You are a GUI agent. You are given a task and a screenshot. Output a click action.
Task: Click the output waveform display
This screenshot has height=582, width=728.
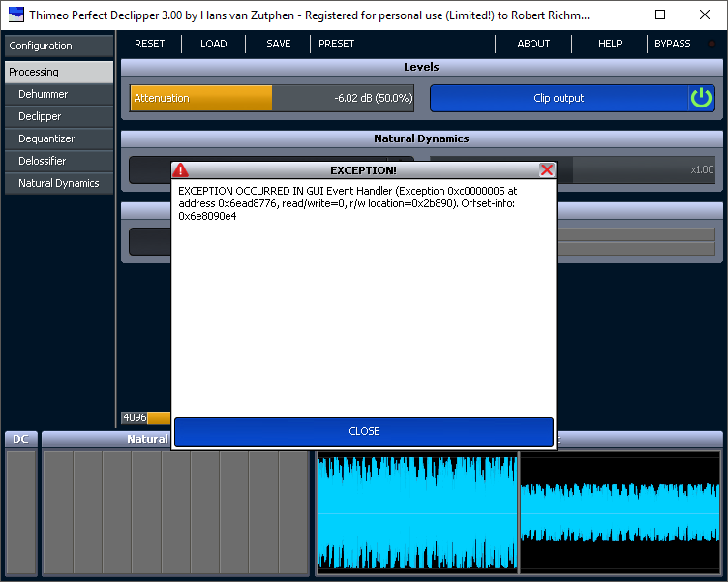tap(620, 513)
